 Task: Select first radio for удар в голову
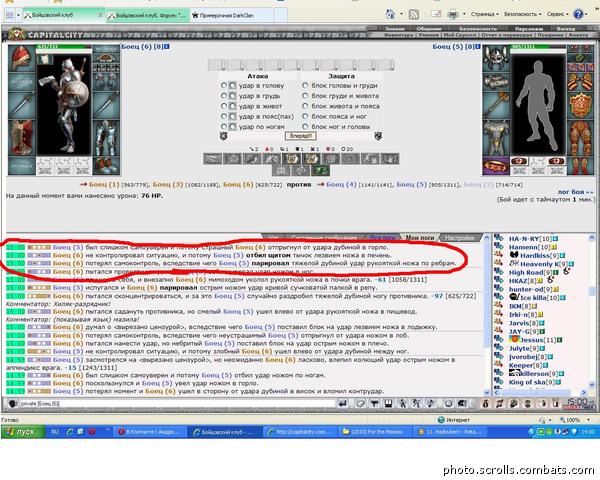pyautogui.click(x=224, y=85)
